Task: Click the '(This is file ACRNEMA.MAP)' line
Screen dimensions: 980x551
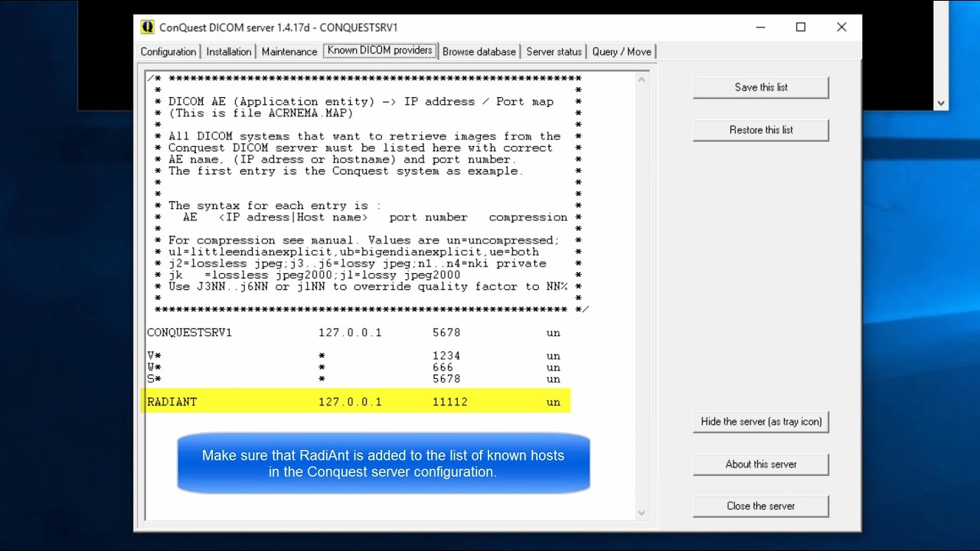Action: [261, 113]
